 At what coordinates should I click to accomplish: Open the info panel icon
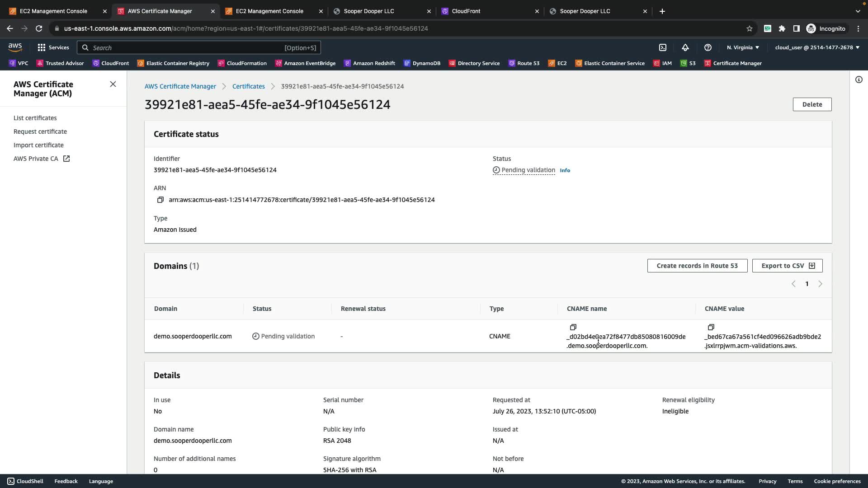859,80
